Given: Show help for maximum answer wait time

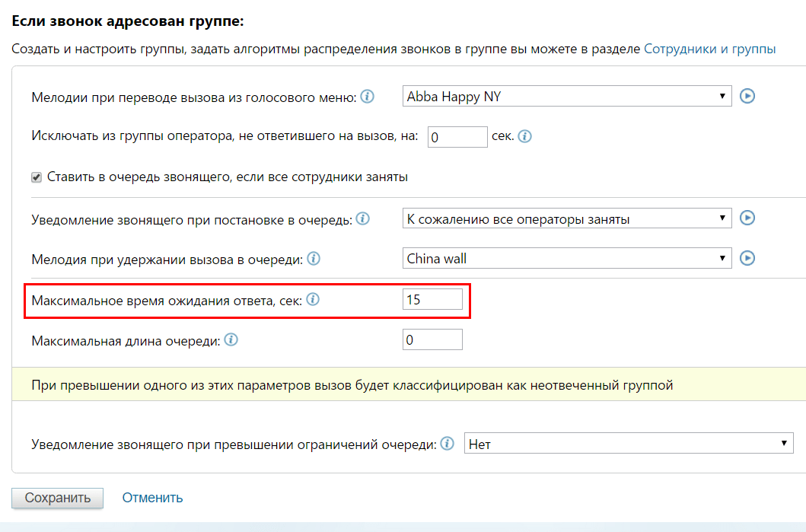Looking at the screenshot, I should pyautogui.click(x=313, y=300).
